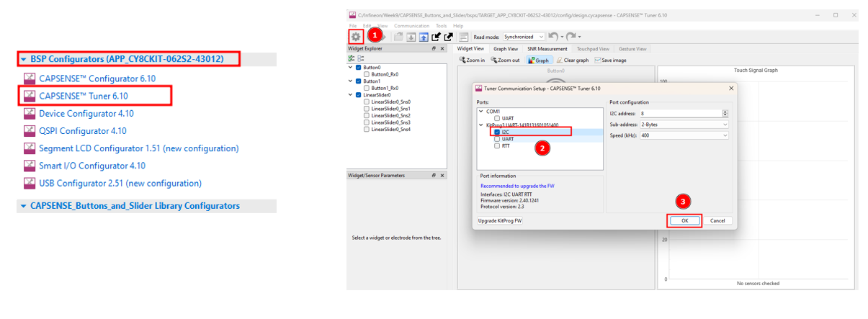Open the Graph View tab
The width and height of the screenshot is (868, 319).
505,49
